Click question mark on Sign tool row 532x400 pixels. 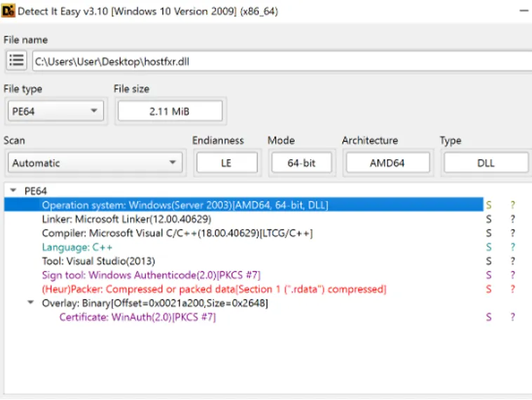pos(513,275)
